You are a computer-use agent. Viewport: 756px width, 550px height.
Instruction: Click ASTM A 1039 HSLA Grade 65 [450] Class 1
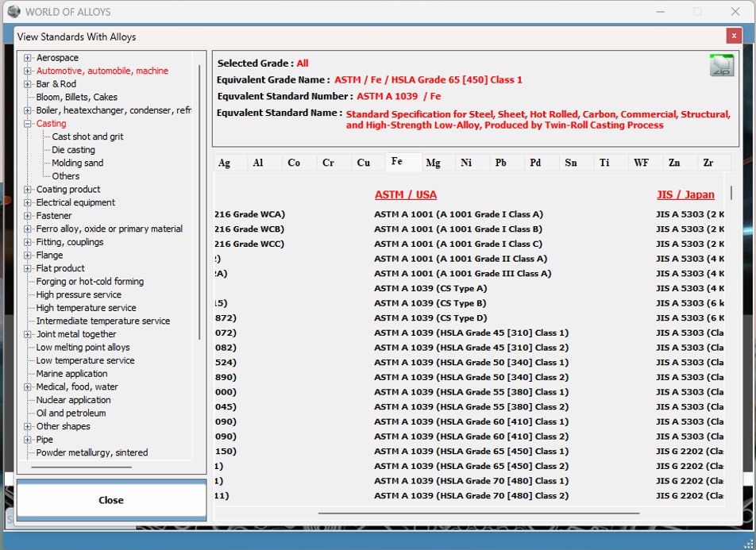tap(471, 451)
